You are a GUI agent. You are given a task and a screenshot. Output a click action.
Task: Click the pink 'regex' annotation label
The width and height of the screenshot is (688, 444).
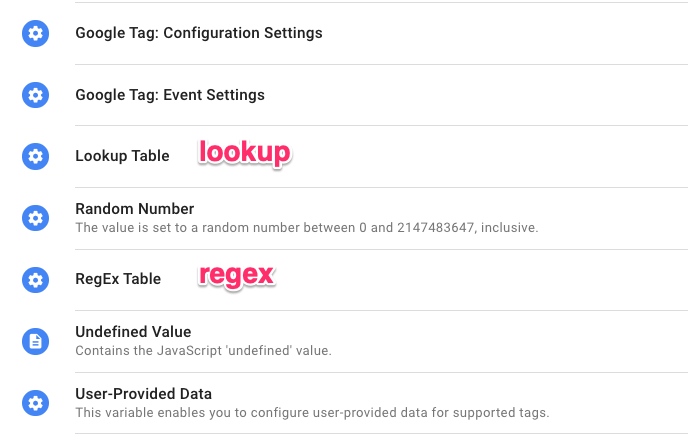(x=237, y=276)
